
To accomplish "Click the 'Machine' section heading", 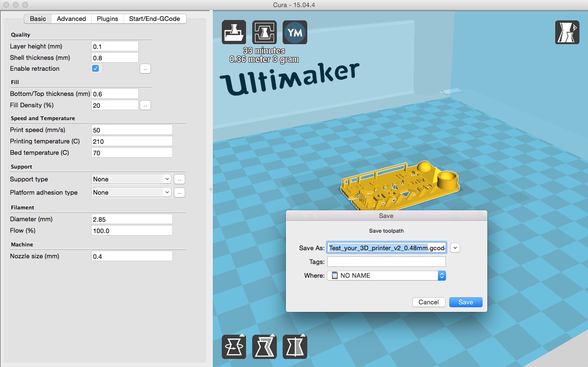I will point(22,245).
